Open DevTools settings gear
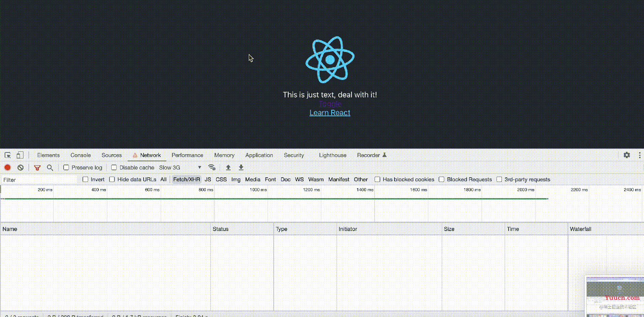The width and height of the screenshot is (644, 317). (x=627, y=155)
